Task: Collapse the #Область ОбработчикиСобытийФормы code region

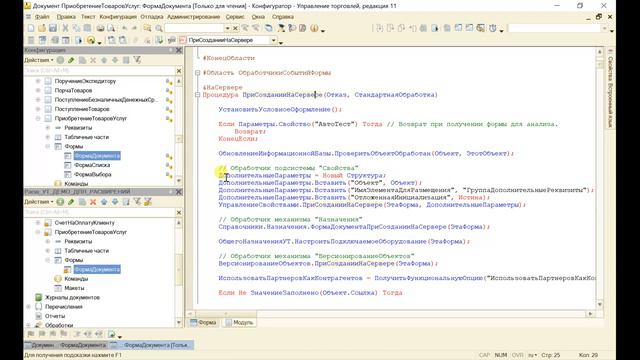Action: [x=198, y=73]
